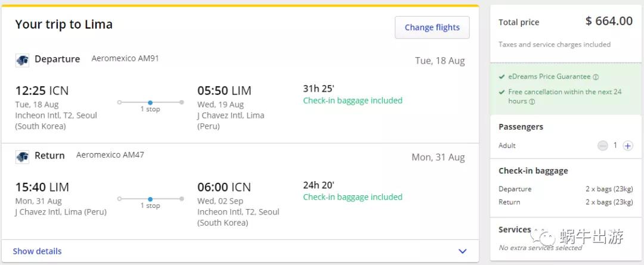Click departure Check-in baggage included text
Image resolution: width=644 pixels, height=265 pixels.
(352, 101)
